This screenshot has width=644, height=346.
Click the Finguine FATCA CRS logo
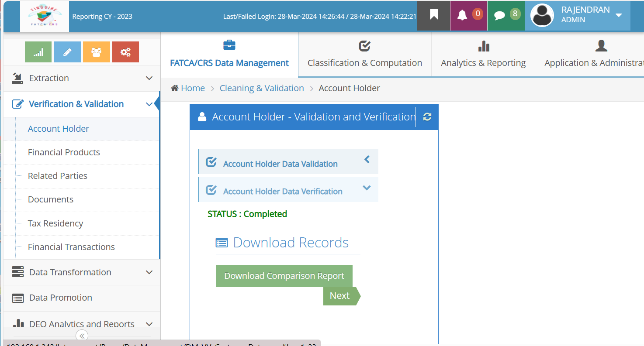coord(45,17)
